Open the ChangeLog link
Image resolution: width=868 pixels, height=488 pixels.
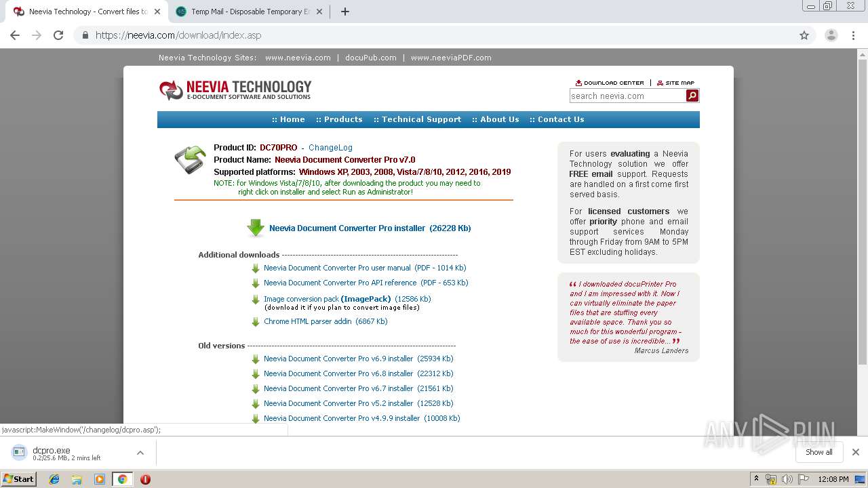330,148
